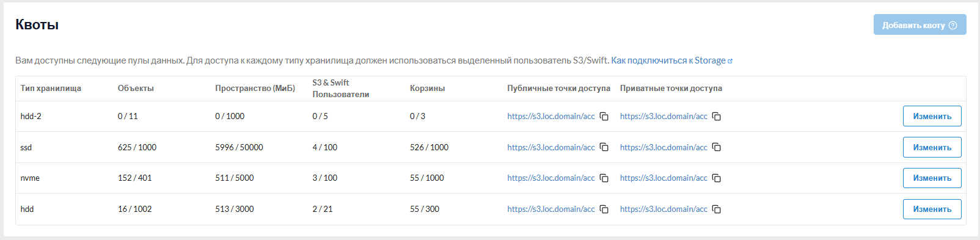This screenshot has width=980, height=240.
Task: Open the hdd-2 public endpoint link
Action: click(550, 116)
